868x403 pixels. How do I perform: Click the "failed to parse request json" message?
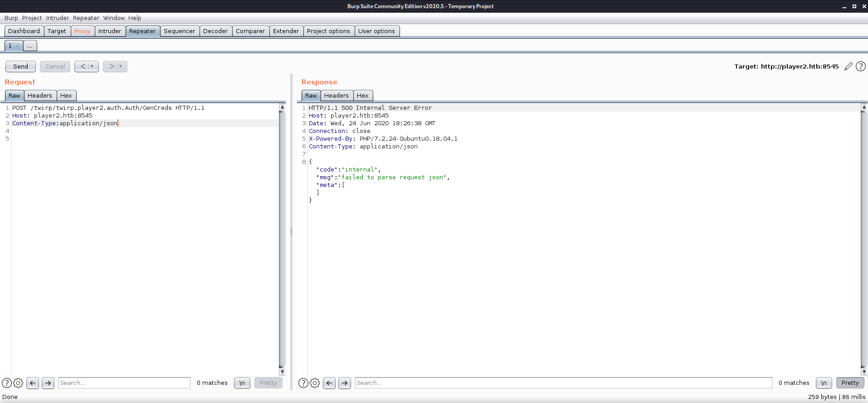click(394, 177)
